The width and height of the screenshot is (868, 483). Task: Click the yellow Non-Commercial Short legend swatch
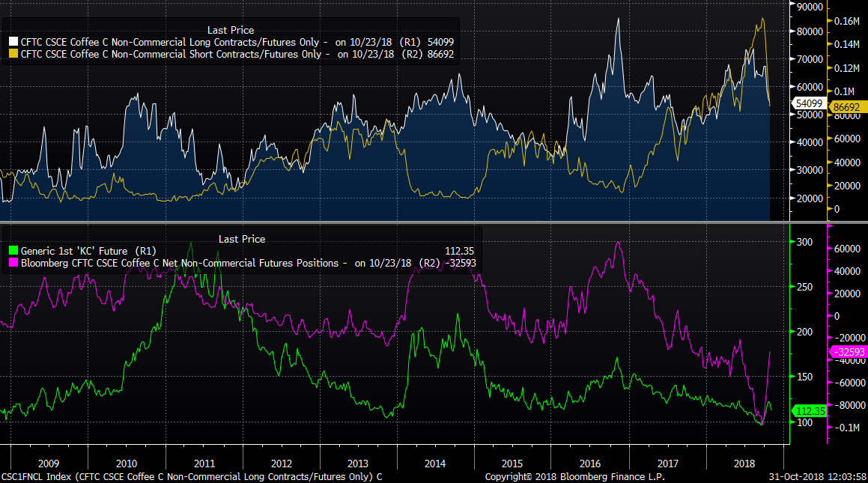pyautogui.click(x=13, y=54)
